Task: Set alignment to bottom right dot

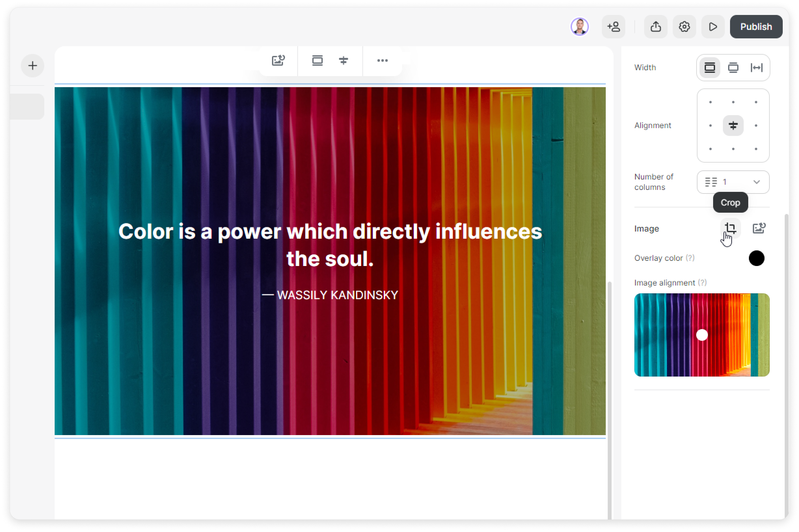Action: coord(755,149)
